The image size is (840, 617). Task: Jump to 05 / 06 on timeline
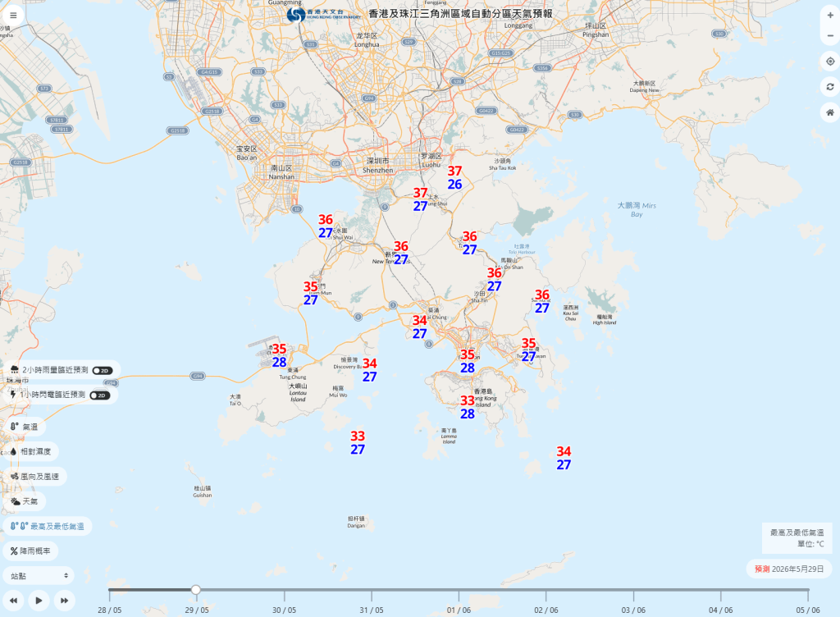click(x=808, y=610)
